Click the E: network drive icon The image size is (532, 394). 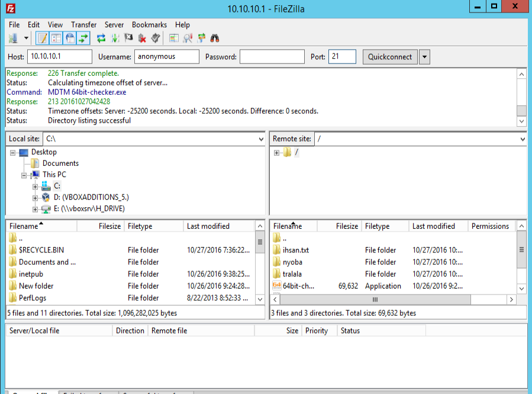click(46, 209)
